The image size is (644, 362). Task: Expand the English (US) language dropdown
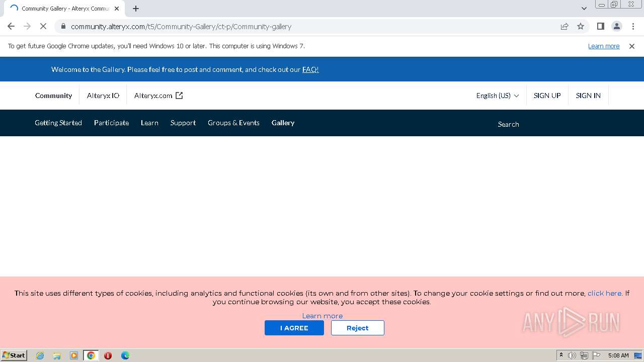pos(497,96)
